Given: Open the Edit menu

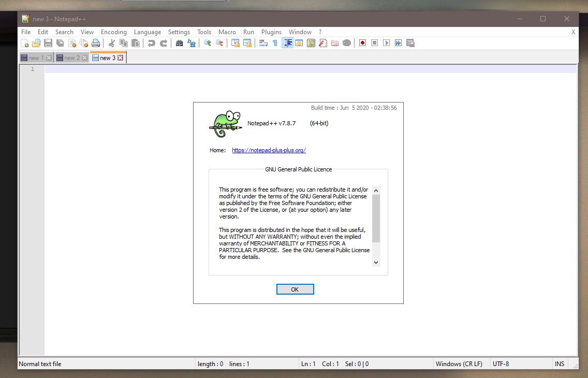Looking at the screenshot, I should point(43,32).
